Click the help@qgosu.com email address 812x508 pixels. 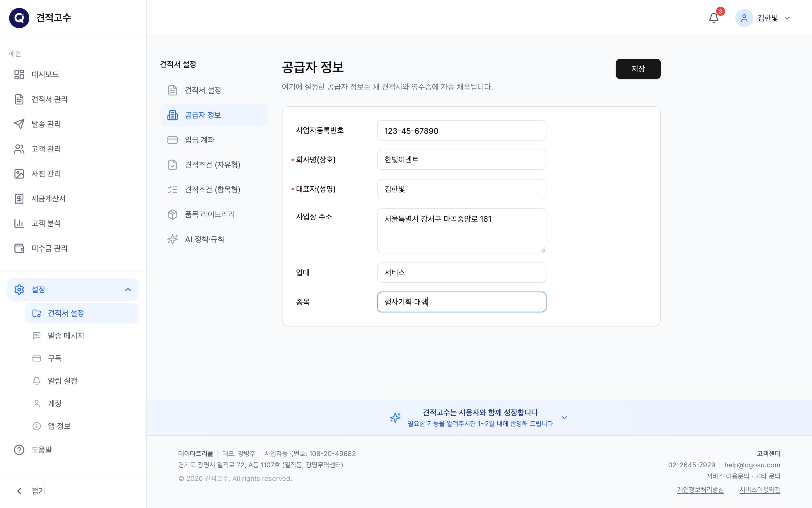pyautogui.click(x=752, y=465)
